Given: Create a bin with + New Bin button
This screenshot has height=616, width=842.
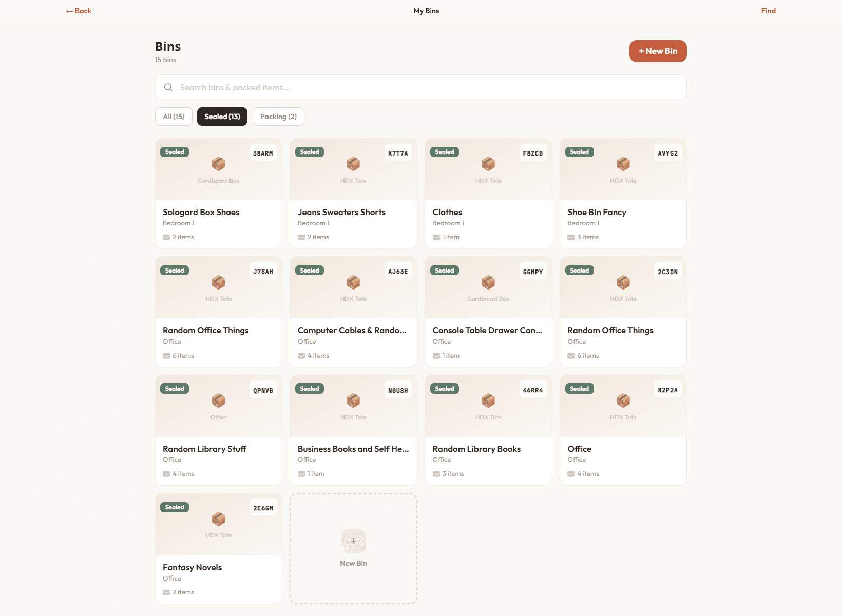Looking at the screenshot, I should [x=658, y=51].
